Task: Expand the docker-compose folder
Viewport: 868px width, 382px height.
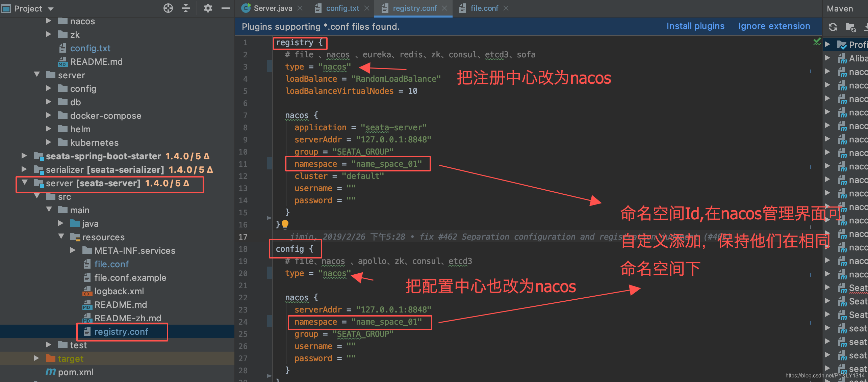Action: point(48,115)
